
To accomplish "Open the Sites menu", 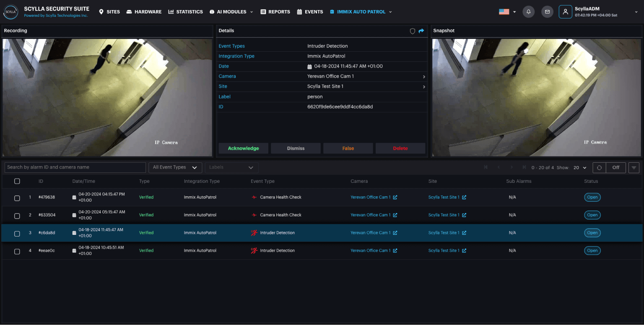I will pyautogui.click(x=109, y=12).
